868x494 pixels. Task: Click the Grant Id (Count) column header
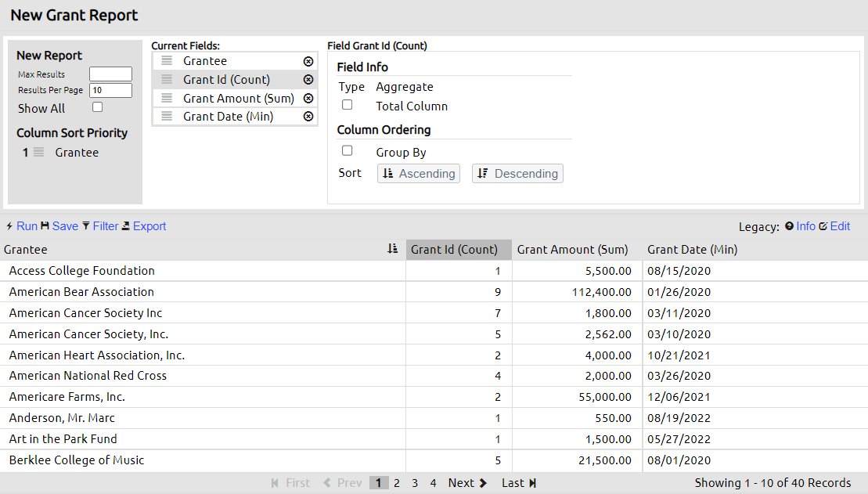pyautogui.click(x=459, y=250)
